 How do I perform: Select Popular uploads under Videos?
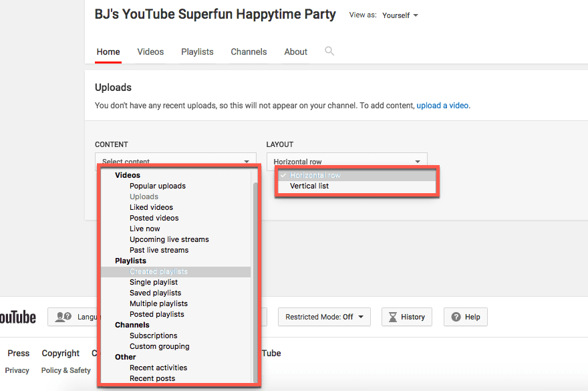158,186
